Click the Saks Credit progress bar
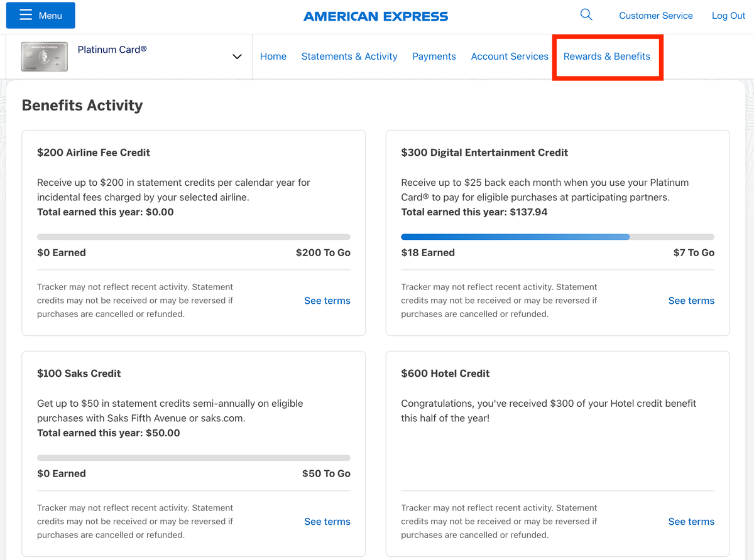Viewport: 754px width, 560px height. (x=194, y=458)
